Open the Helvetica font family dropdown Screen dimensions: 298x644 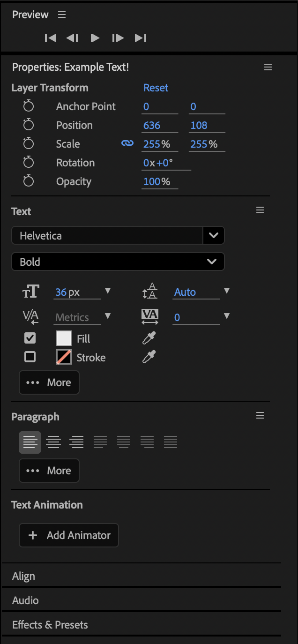pos(214,235)
